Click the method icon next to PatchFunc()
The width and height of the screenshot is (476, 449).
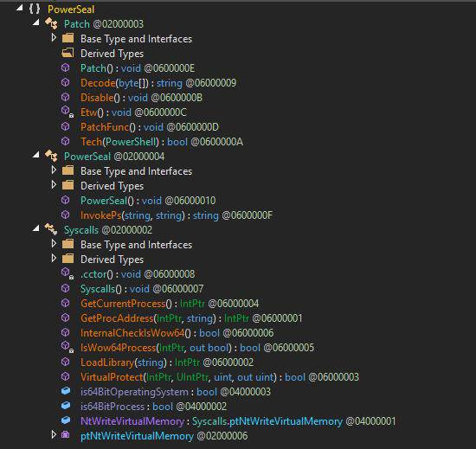tap(65, 126)
